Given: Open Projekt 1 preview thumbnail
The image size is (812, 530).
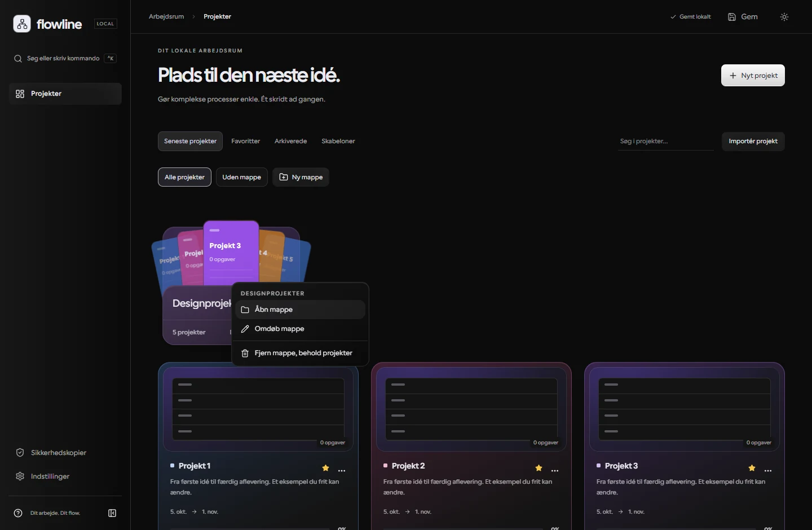Looking at the screenshot, I should point(258,409).
